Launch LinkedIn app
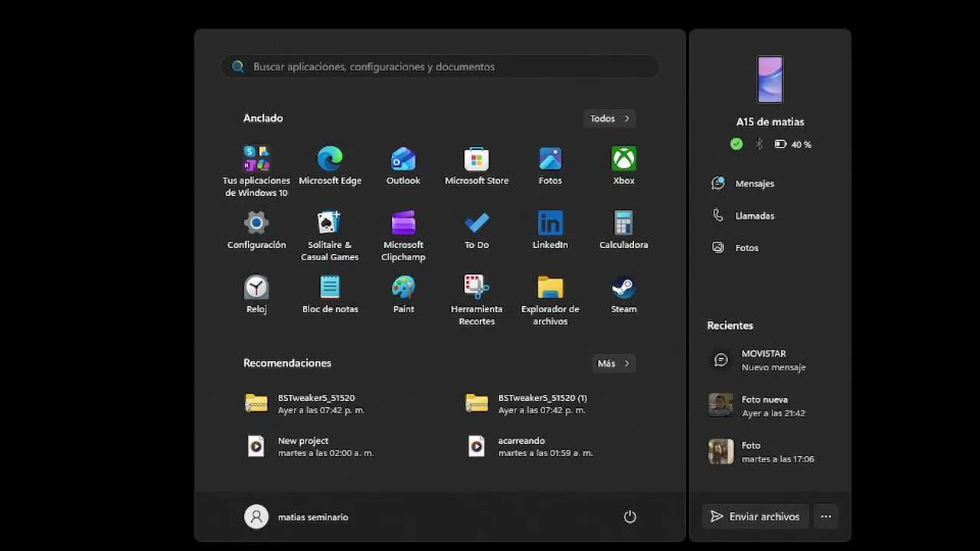The height and width of the screenshot is (551, 980). tap(550, 230)
